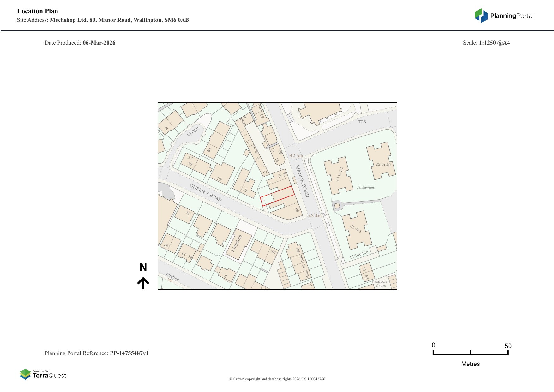Select the red outlined site boundary
This screenshot has width=554, height=392.
[277, 196]
